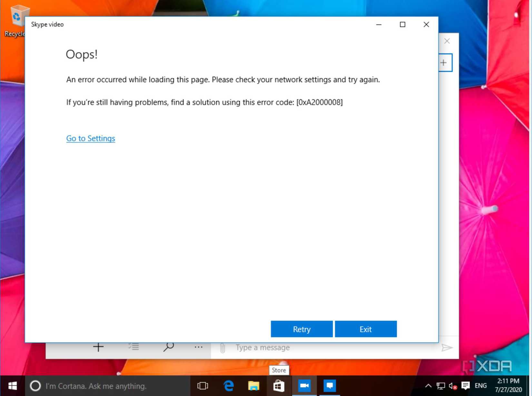The height and width of the screenshot is (396, 532).
Task: Open Microsoft Edge from the taskbar
Action: tap(229, 386)
